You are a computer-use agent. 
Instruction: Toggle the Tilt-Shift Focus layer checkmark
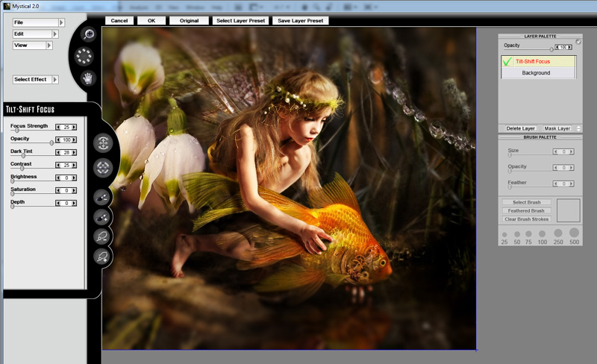[x=507, y=61]
